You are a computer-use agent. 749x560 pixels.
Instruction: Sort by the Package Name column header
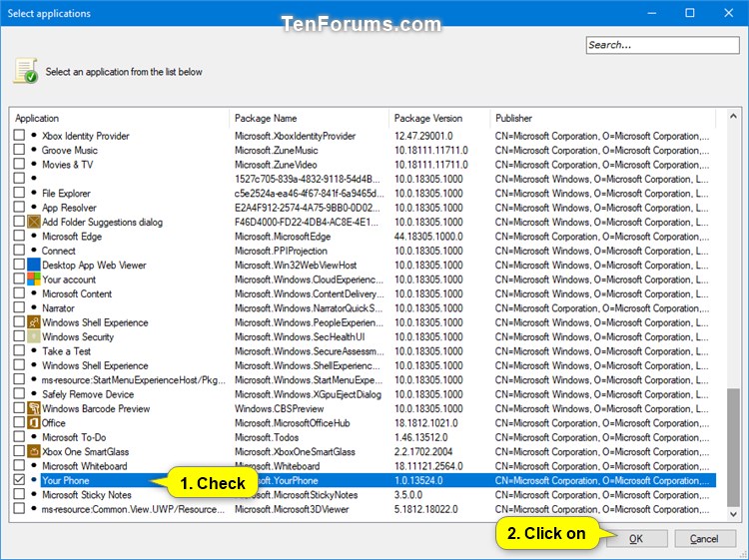309,118
